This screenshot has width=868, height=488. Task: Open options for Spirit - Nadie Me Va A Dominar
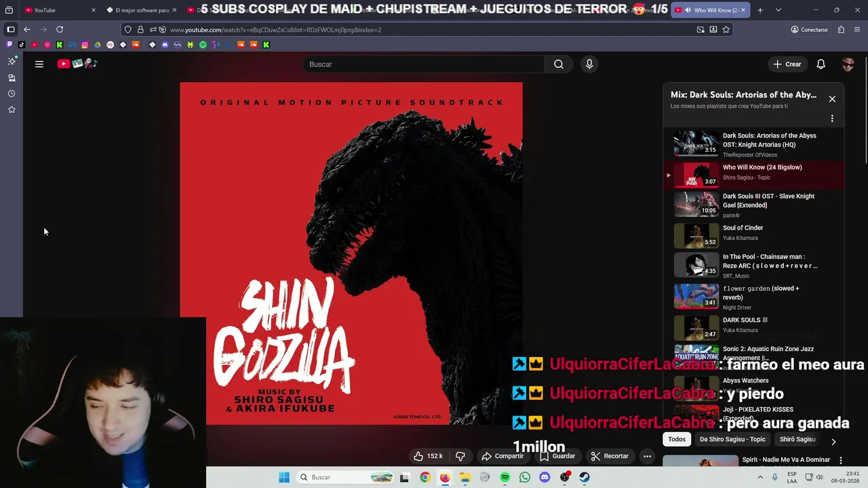841,460
